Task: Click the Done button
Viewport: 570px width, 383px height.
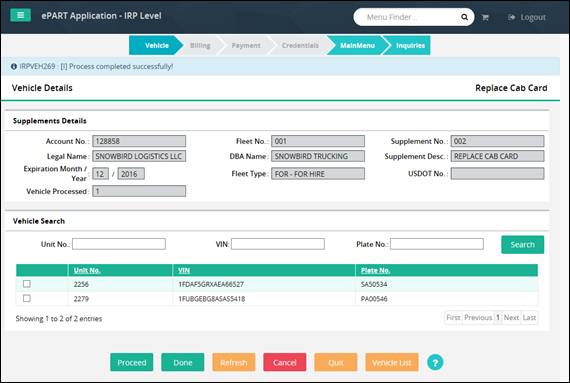Action: [x=182, y=362]
